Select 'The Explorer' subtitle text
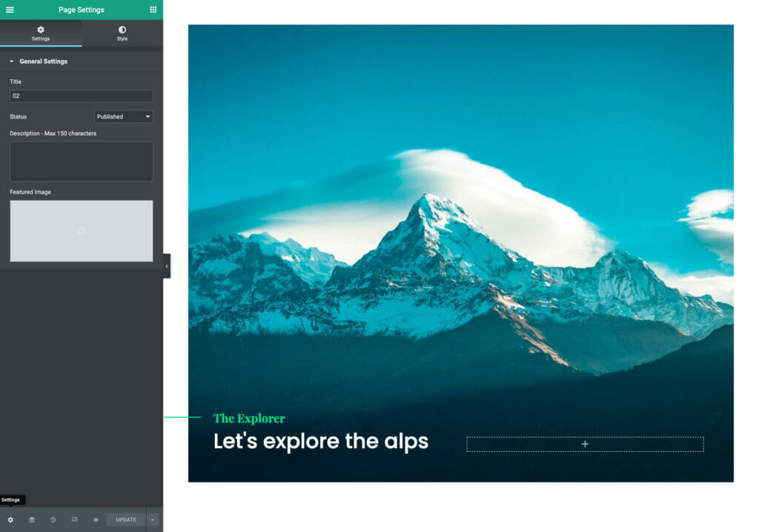759x532 pixels. [249, 419]
